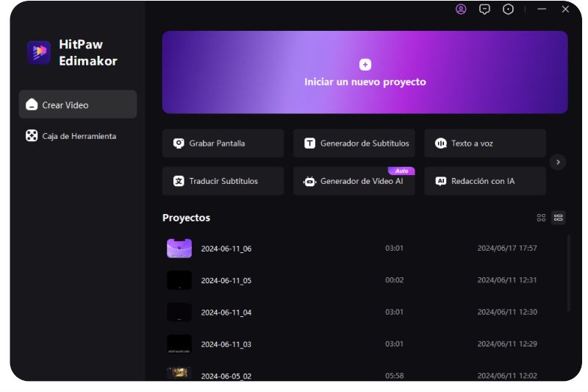Click the Generador de Vídeo AI robot icon
The height and width of the screenshot is (392, 588).
(309, 181)
